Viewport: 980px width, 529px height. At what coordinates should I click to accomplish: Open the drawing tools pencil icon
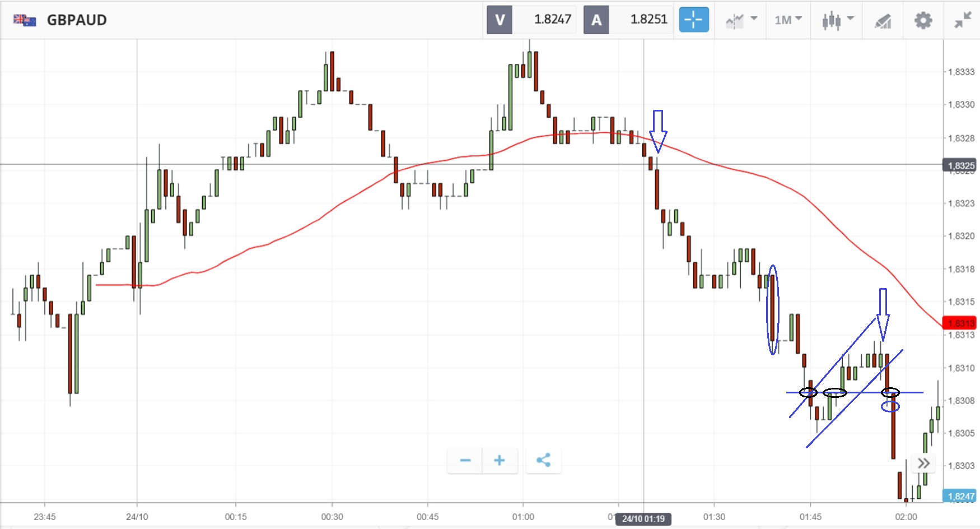point(883,21)
